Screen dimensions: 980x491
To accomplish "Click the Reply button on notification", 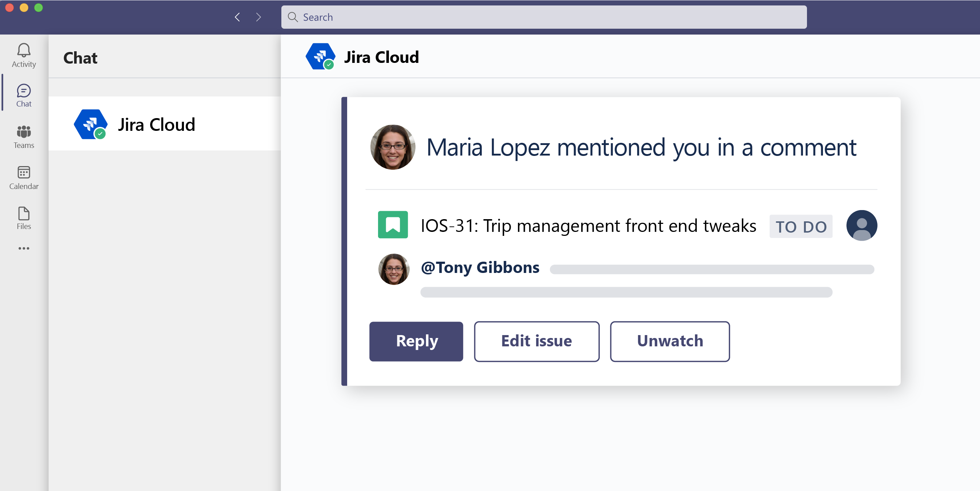I will tap(416, 341).
